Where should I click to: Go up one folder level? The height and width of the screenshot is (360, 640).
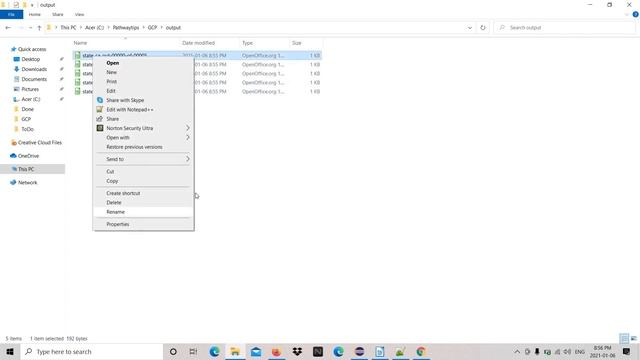tap(39, 28)
